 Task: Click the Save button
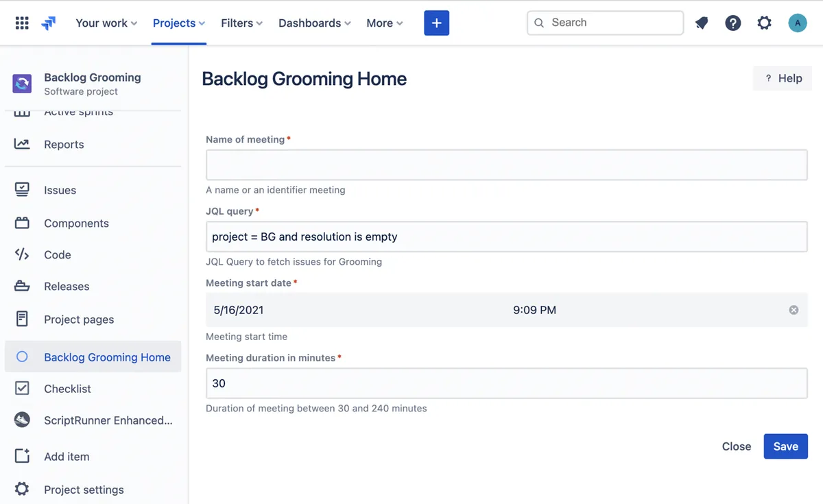[x=785, y=446]
